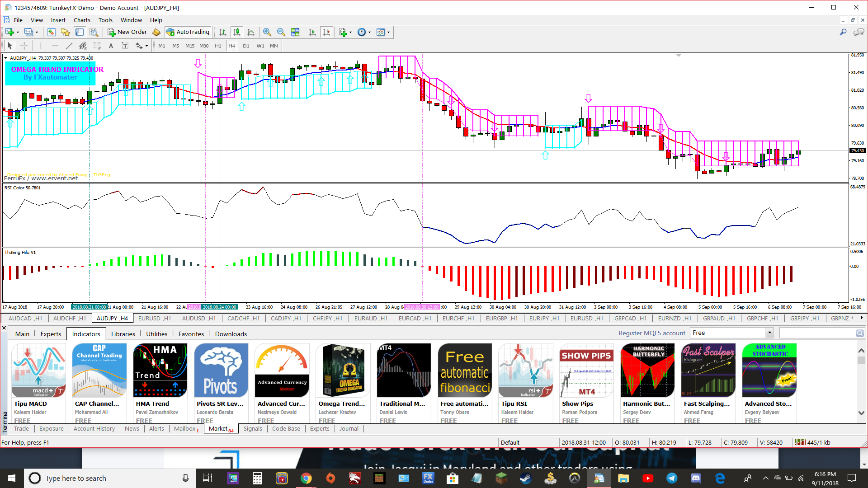
Task: Switch timeframe to D1
Action: (x=246, y=46)
